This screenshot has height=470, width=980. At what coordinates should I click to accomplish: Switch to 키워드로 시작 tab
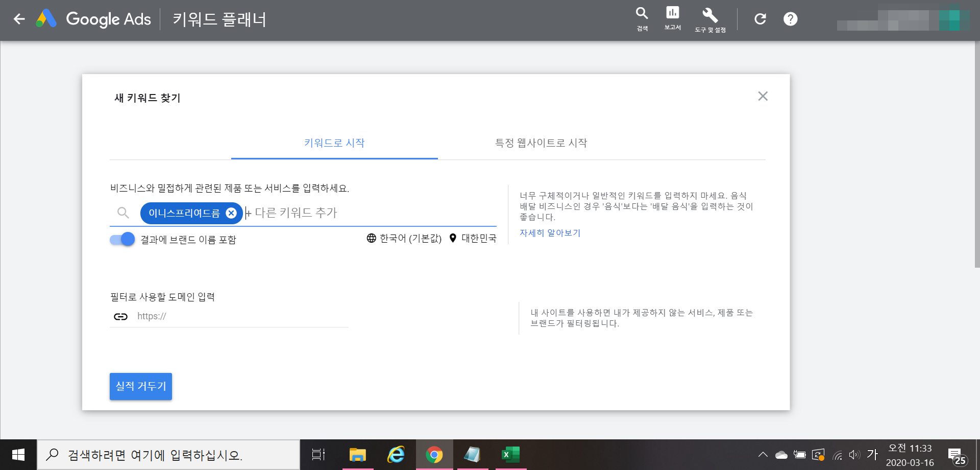[334, 143]
